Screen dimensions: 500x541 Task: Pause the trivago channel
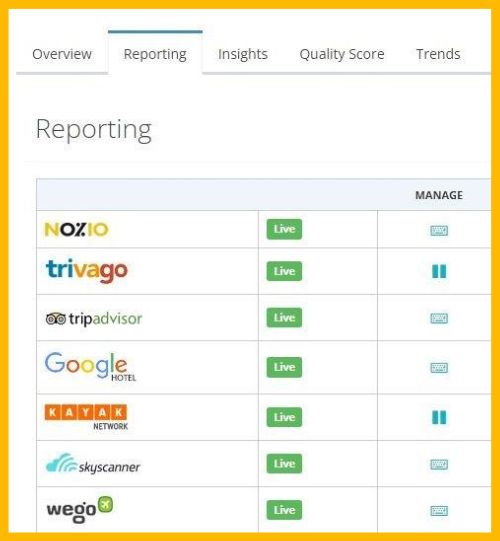(x=439, y=271)
